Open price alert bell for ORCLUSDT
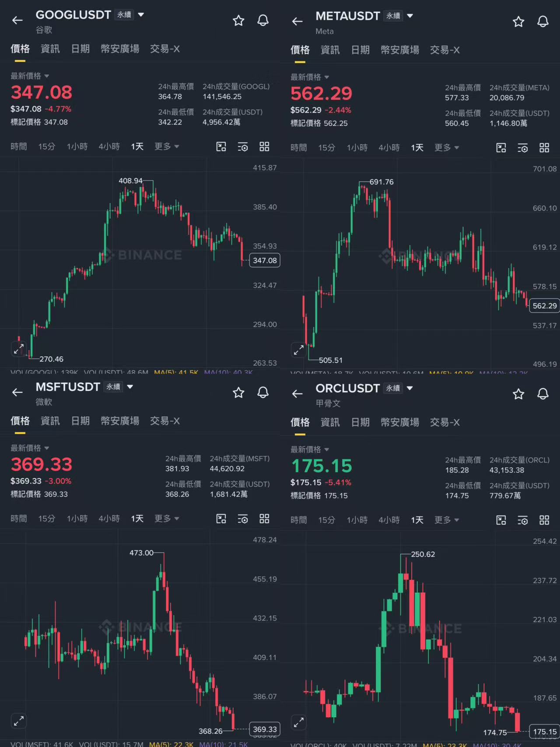The height and width of the screenshot is (747, 560). click(543, 394)
